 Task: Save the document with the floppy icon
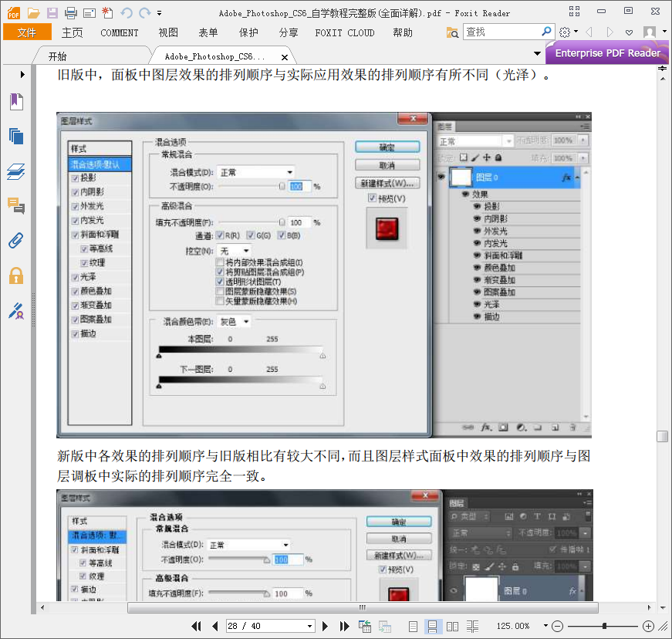coord(52,13)
